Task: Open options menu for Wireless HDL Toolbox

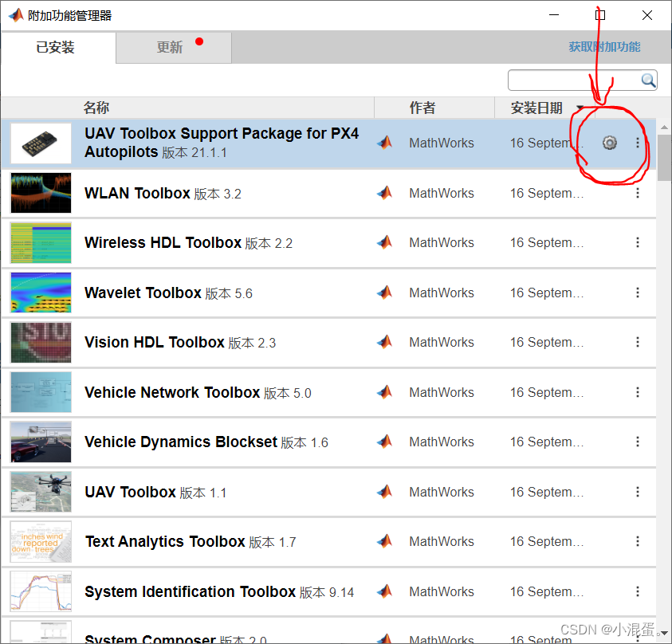Action: (x=638, y=242)
